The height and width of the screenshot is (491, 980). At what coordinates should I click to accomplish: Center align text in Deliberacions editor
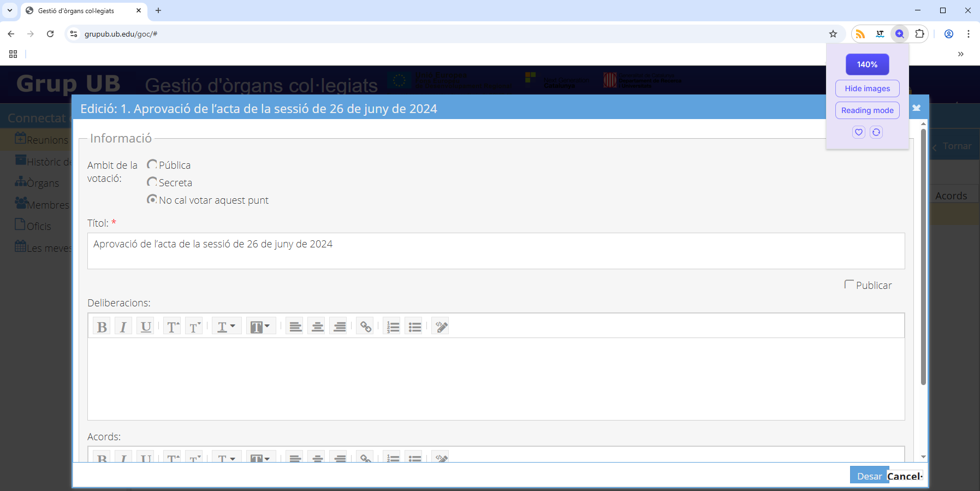click(x=317, y=327)
